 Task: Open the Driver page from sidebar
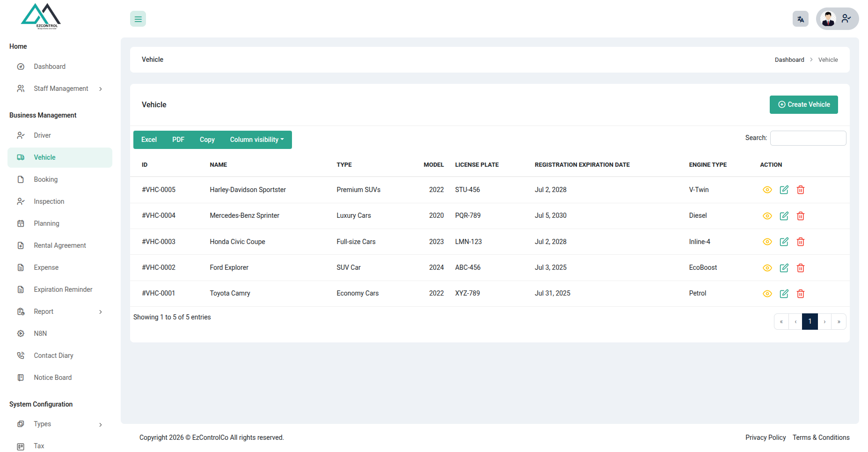click(60, 135)
